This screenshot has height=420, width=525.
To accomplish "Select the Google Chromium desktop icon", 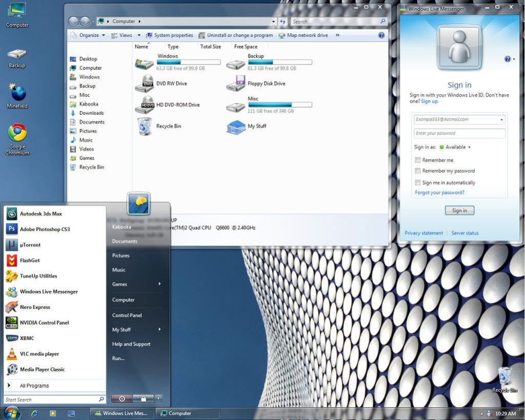I will [17, 139].
